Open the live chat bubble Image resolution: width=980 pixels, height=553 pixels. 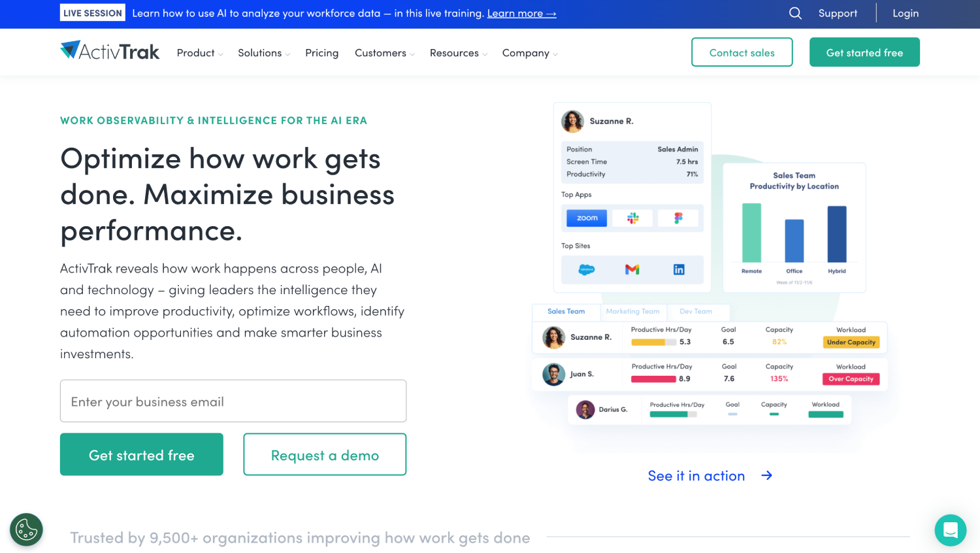[x=950, y=530]
